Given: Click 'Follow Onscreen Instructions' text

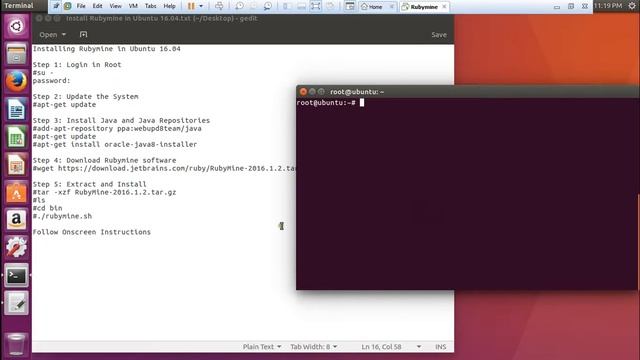Looking at the screenshot, I should (91, 232).
